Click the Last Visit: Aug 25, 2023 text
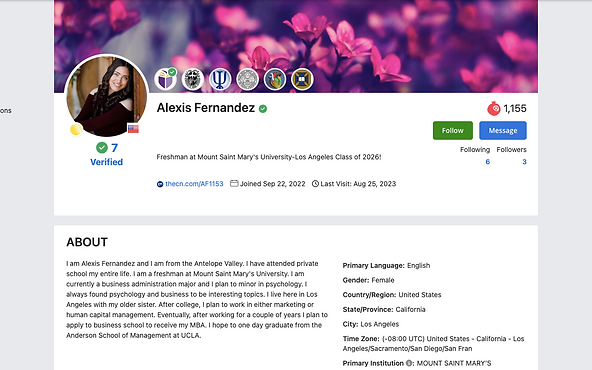The image size is (592, 370). [358, 184]
